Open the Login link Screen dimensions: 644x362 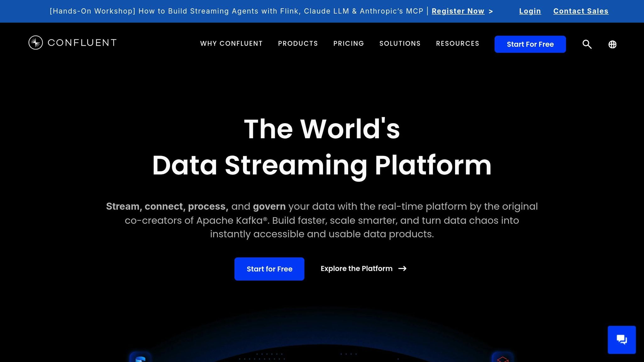[530, 11]
